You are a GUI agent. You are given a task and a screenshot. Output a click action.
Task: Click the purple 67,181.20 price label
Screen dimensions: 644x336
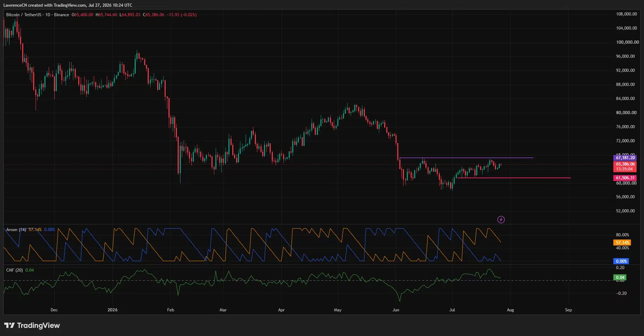click(625, 158)
